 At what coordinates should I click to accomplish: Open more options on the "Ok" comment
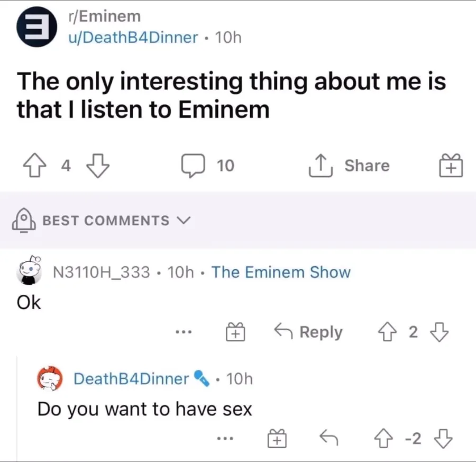click(183, 332)
